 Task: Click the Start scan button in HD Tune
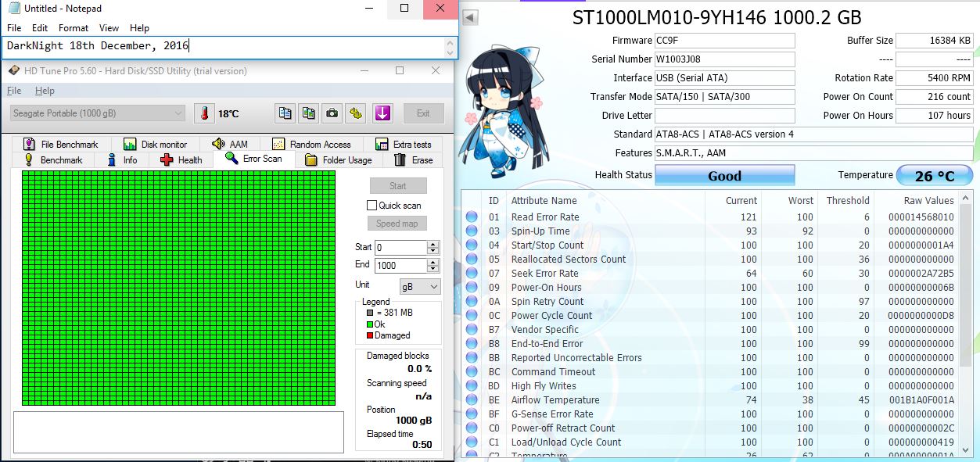pos(398,186)
